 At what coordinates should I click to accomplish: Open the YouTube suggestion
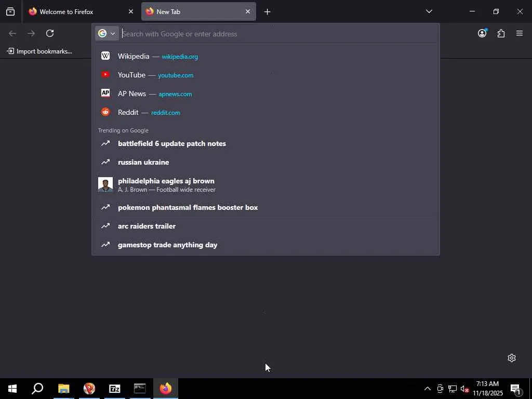point(265,75)
